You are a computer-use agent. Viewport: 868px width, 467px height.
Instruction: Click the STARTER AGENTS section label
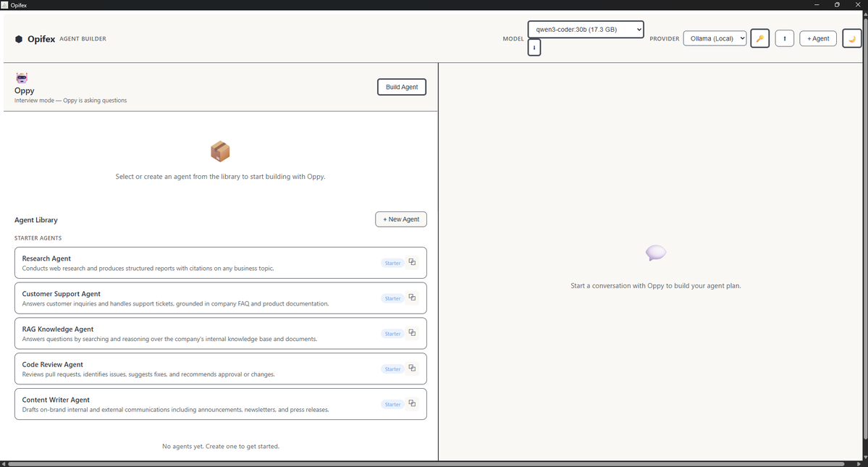click(38, 238)
